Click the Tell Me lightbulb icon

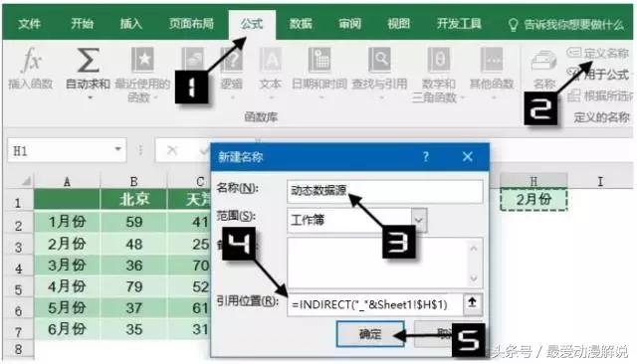(x=514, y=24)
